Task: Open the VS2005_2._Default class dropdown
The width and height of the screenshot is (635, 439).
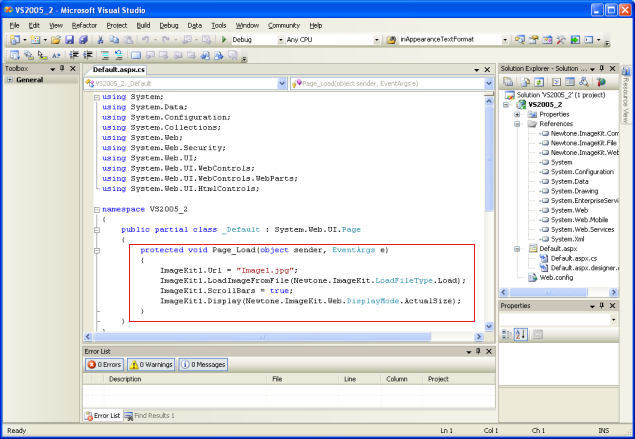Action: coord(282,83)
